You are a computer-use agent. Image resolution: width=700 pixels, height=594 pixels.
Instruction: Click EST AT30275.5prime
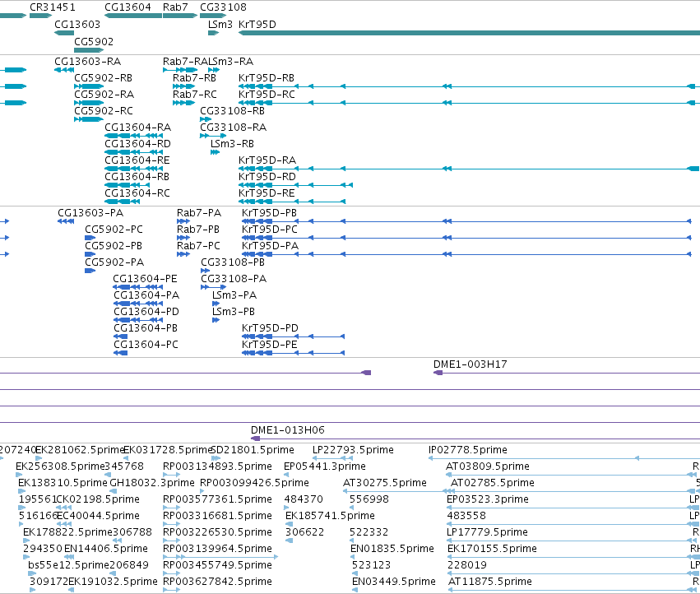385,483
